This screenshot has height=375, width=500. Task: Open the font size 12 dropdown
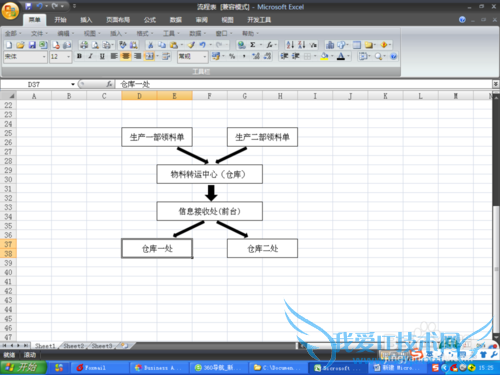pyautogui.click(x=69, y=57)
